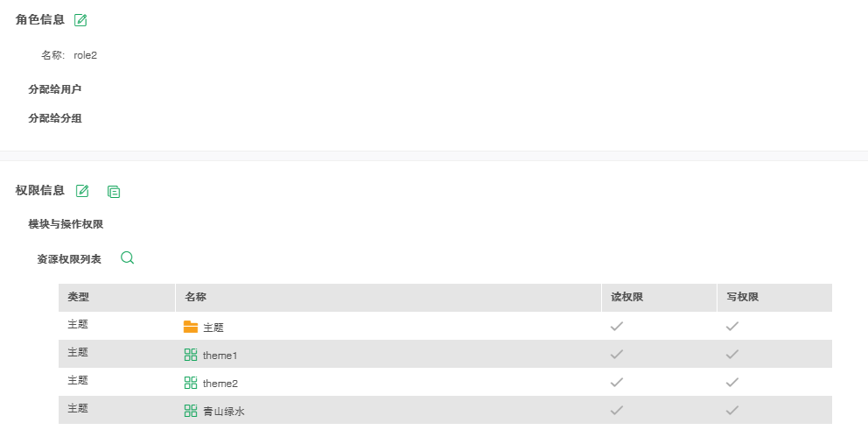Screen dimensions: 868x444
Task: Expand the 模块与操作权限 section
Action: [x=66, y=224]
